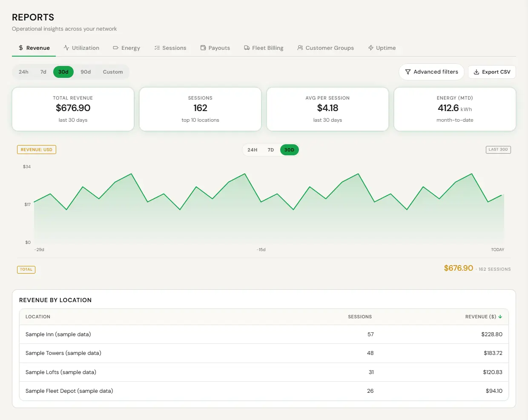The image size is (528, 420).
Task: Go to the Sessions tab
Action: point(170,48)
